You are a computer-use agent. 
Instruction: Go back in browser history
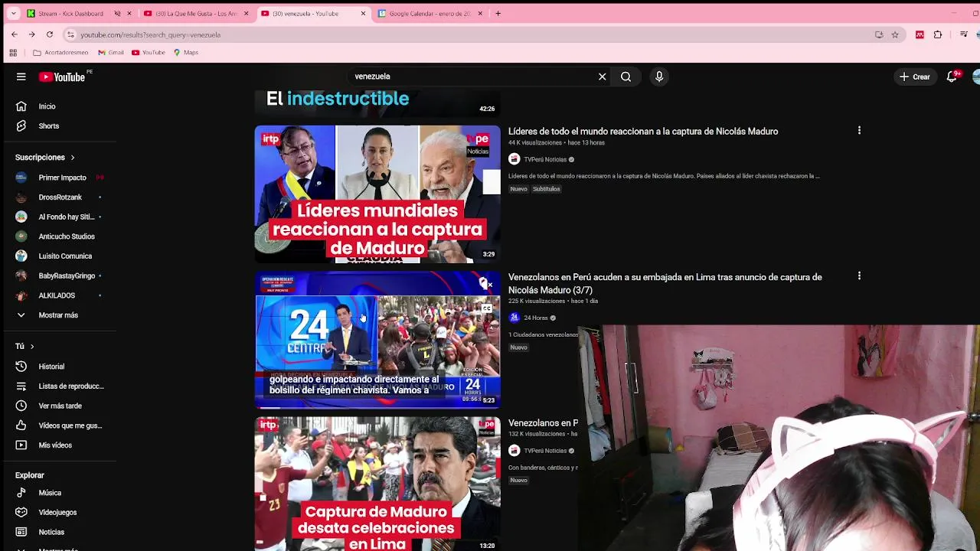(x=15, y=34)
